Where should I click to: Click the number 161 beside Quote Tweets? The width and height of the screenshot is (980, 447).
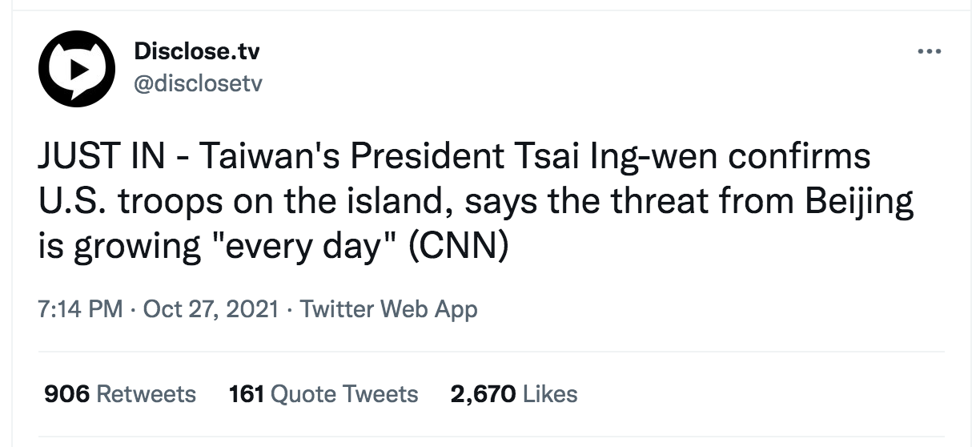coord(247,394)
